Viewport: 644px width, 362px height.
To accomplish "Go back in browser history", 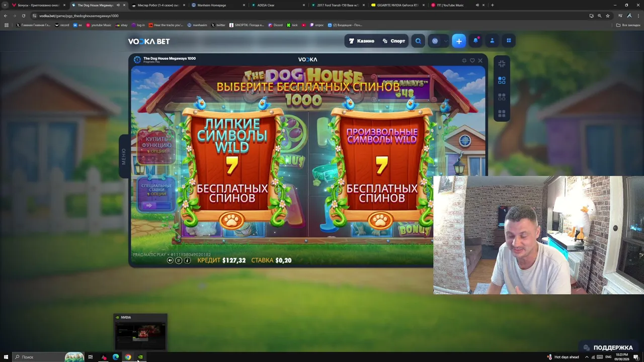I will [x=6, y=16].
